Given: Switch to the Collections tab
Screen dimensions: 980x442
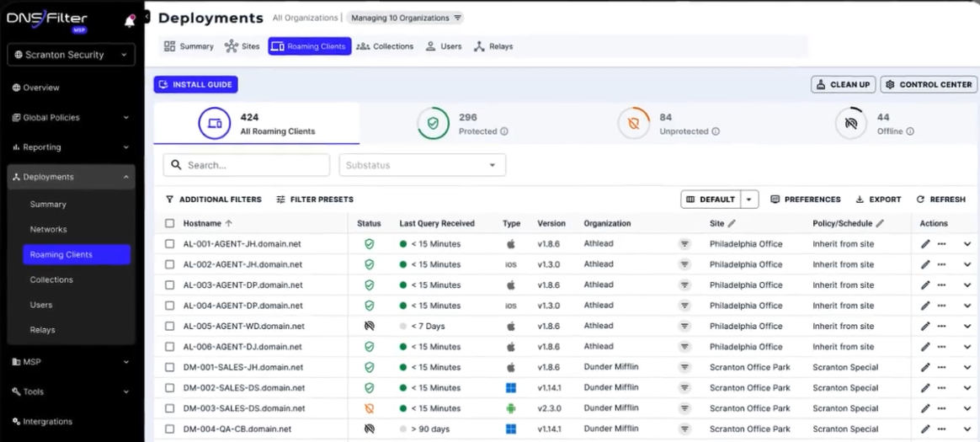Looking at the screenshot, I should tap(385, 46).
